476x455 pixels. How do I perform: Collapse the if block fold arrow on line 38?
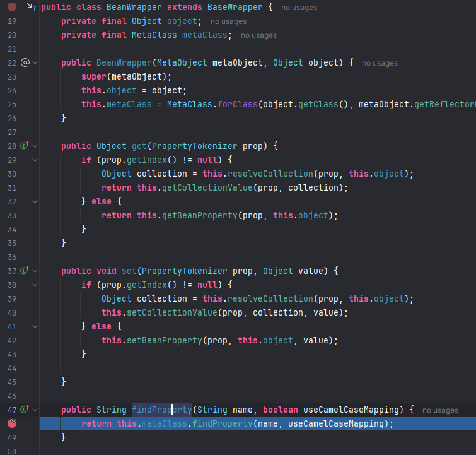(35, 285)
